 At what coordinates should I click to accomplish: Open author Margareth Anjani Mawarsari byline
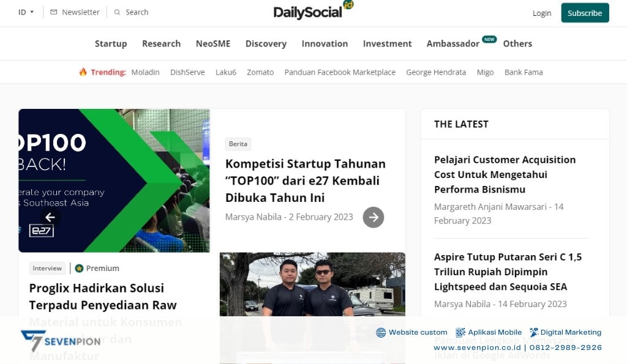tap(498, 214)
